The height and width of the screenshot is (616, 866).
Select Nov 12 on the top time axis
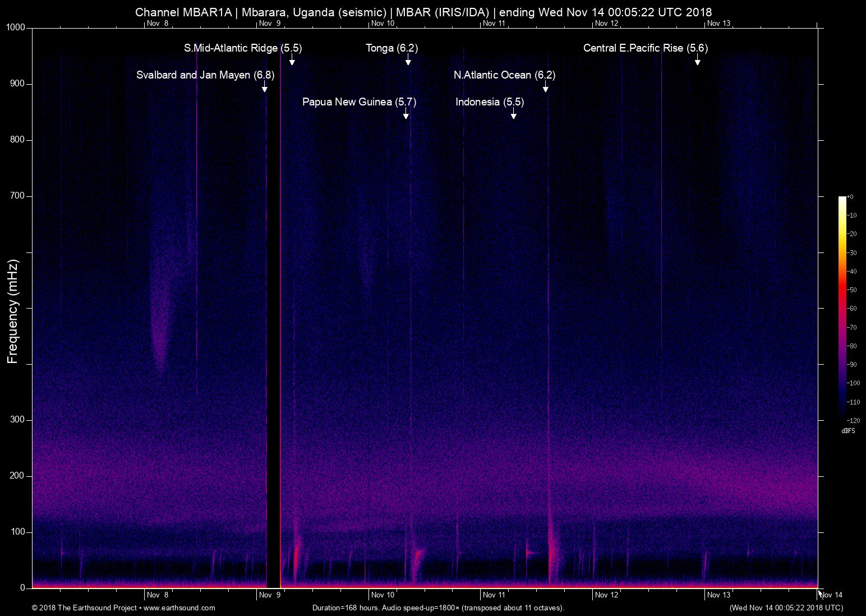606,24
